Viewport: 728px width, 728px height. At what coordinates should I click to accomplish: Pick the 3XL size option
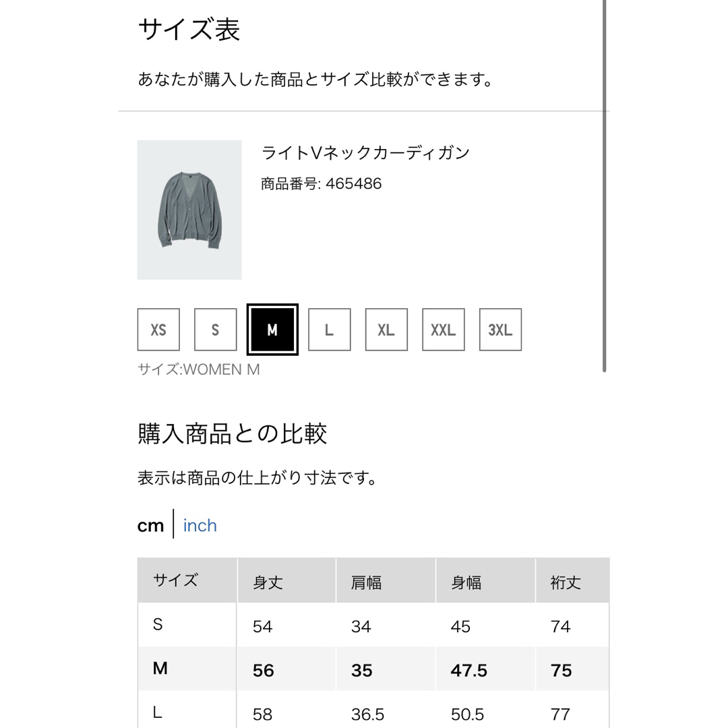pos(500,330)
